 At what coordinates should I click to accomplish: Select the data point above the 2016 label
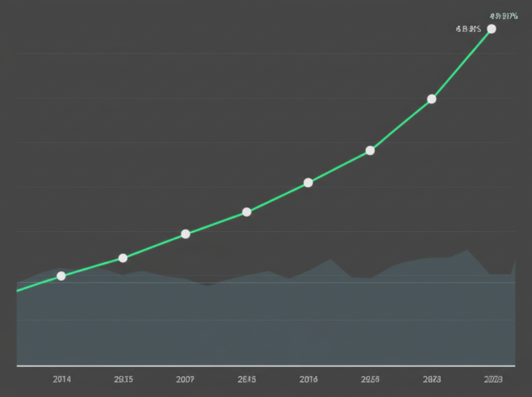308,182
